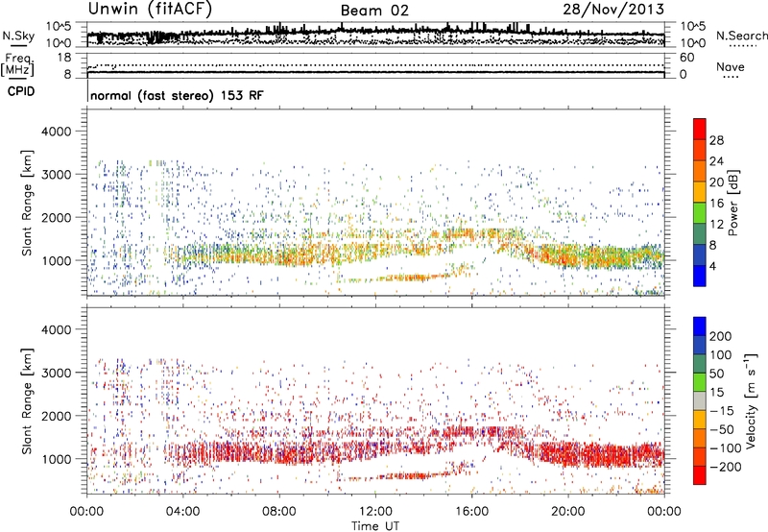
Task: Click the 'Freq. [MHz]' label
Action: point(17,65)
